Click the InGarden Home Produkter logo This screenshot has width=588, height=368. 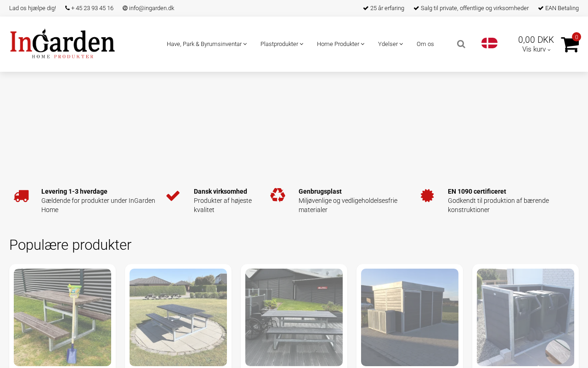point(62,44)
